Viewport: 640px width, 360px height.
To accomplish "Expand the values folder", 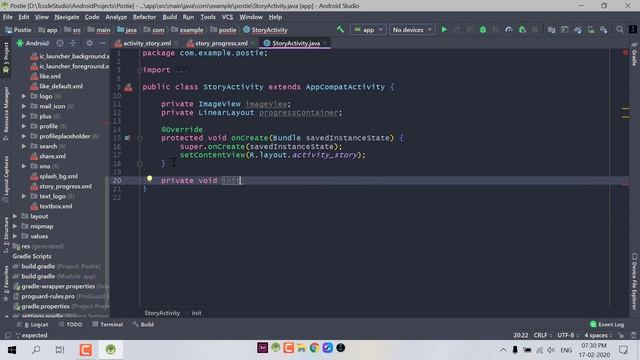I will 15,236.
